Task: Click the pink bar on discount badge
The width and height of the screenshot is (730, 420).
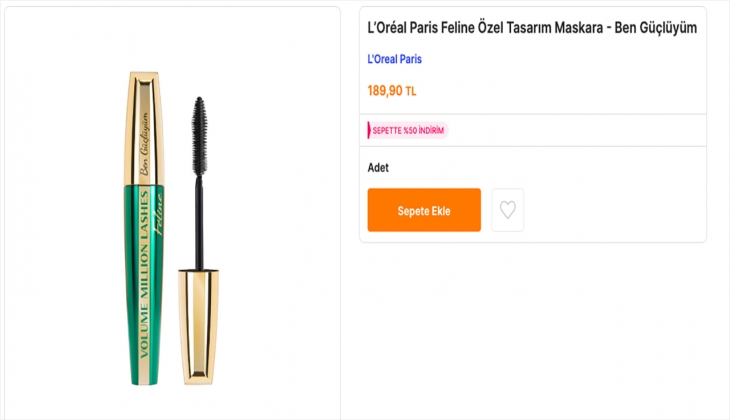Action: pos(370,130)
